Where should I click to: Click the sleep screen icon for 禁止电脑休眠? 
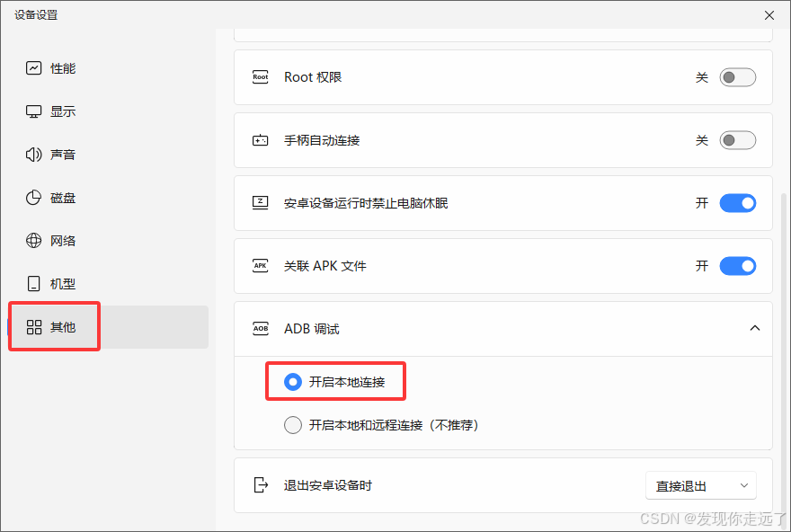[261, 203]
